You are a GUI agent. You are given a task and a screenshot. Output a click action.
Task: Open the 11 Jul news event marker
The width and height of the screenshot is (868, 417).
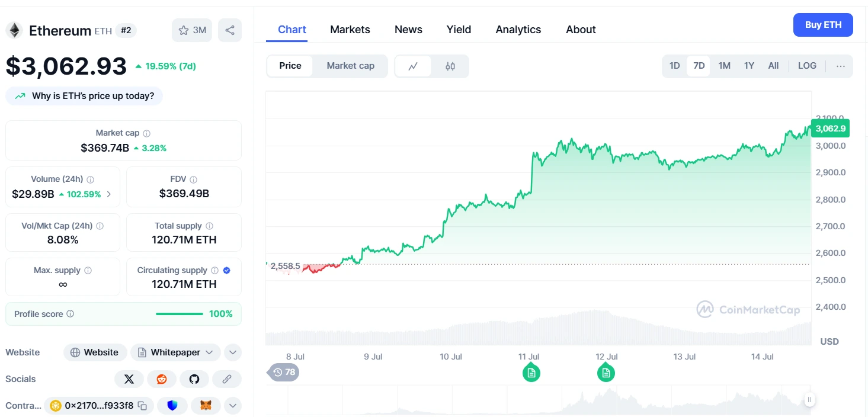(531, 373)
